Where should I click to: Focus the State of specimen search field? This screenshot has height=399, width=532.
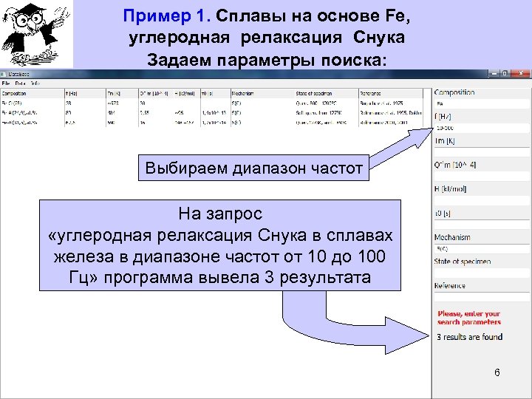coord(482,273)
